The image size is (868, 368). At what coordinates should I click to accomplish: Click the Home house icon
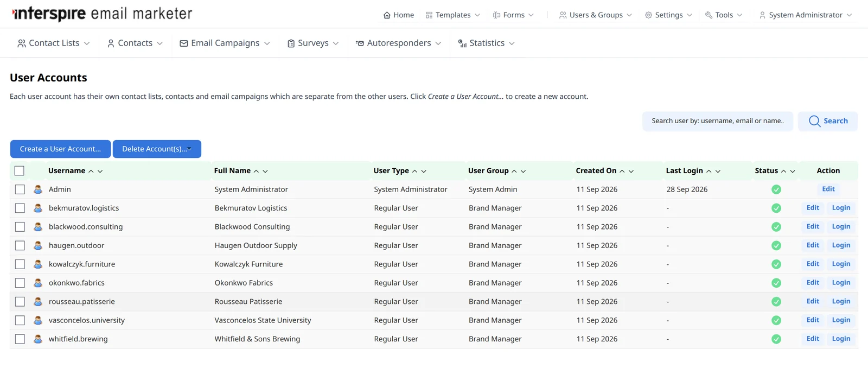pos(387,15)
